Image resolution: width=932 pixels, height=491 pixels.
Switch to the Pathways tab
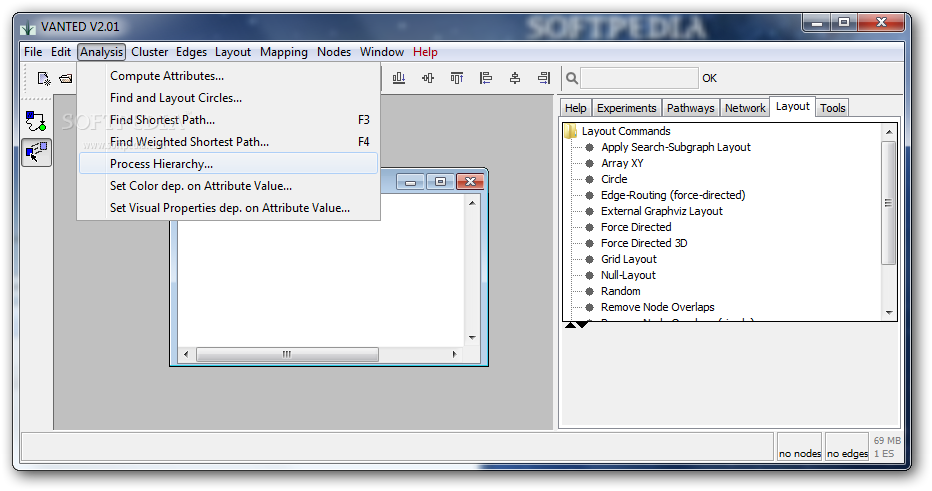click(690, 108)
